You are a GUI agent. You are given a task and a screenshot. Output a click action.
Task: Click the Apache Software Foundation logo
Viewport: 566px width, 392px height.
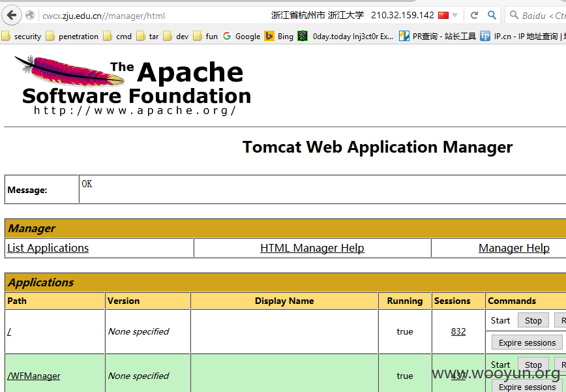coord(133,85)
